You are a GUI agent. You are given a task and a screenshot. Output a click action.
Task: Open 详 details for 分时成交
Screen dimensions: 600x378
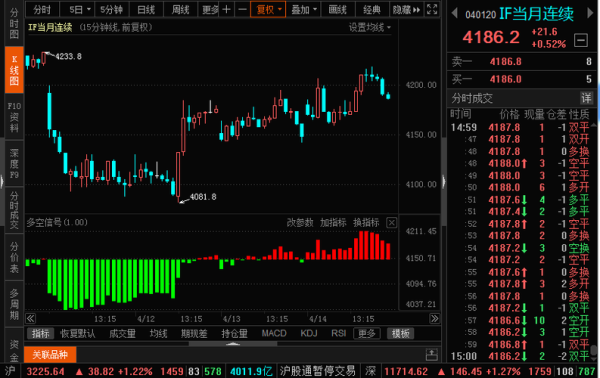point(586,98)
